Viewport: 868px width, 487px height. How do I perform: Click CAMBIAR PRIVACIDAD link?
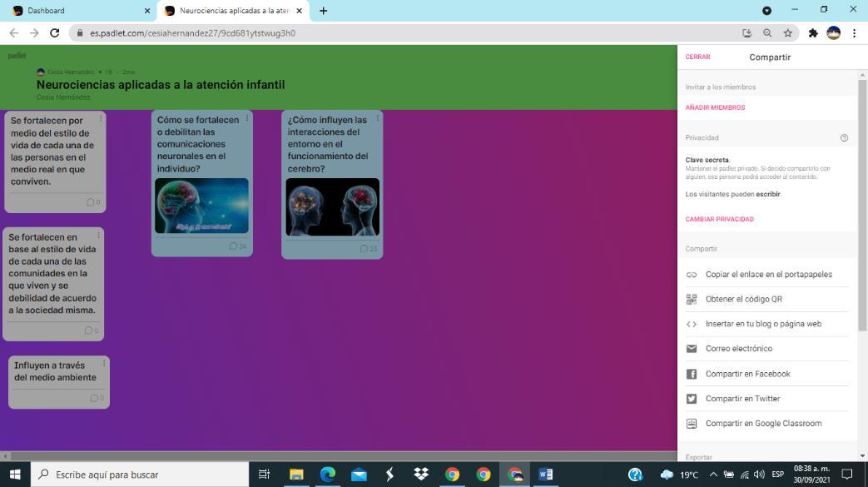[720, 220]
